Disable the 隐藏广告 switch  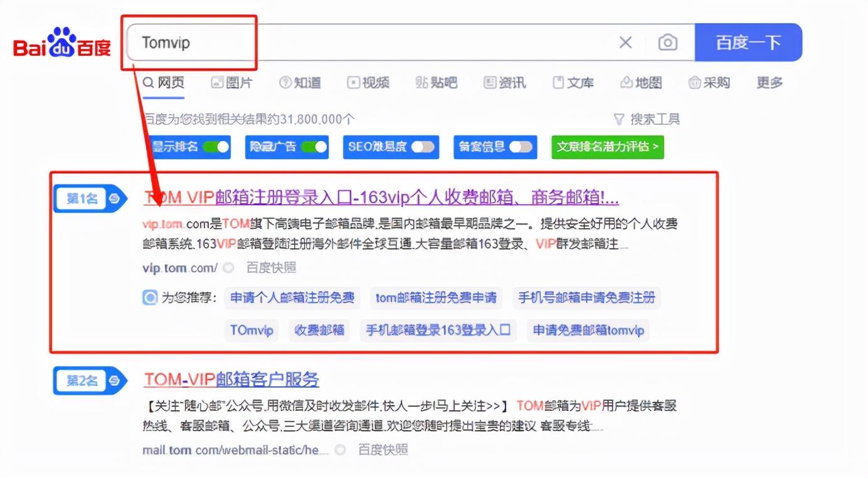315,147
